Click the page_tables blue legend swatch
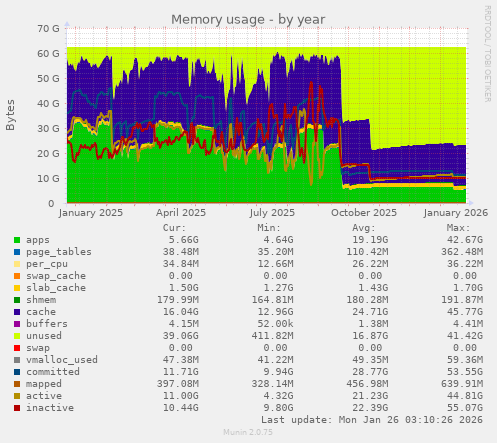This screenshot has width=497, height=443. pyautogui.click(x=17, y=252)
